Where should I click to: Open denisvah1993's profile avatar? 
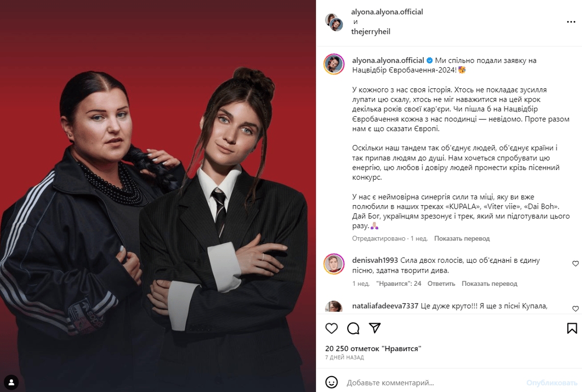point(334,264)
